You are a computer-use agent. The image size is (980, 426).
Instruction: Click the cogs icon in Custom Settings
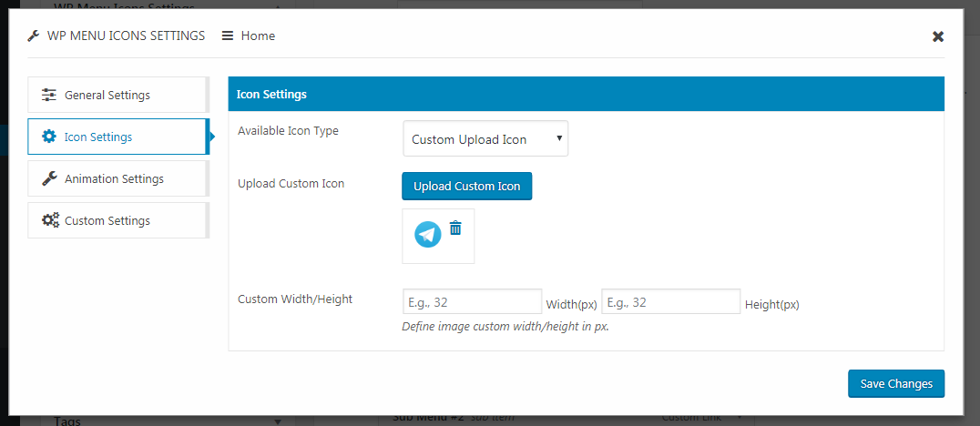(x=50, y=221)
